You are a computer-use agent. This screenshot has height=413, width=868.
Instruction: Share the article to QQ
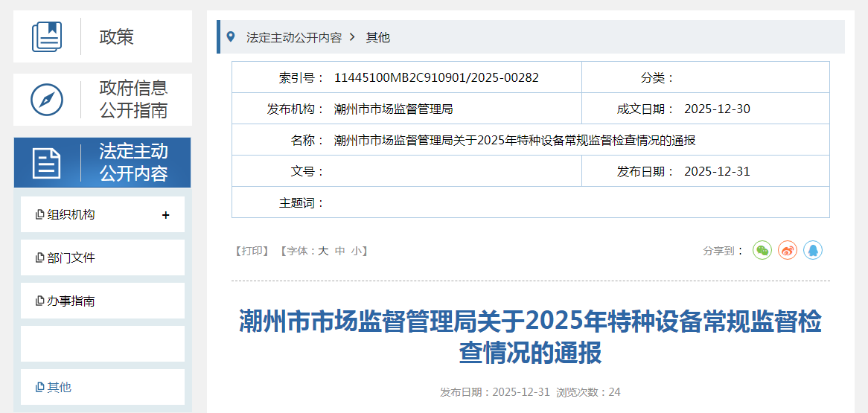[x=813, y=250]
